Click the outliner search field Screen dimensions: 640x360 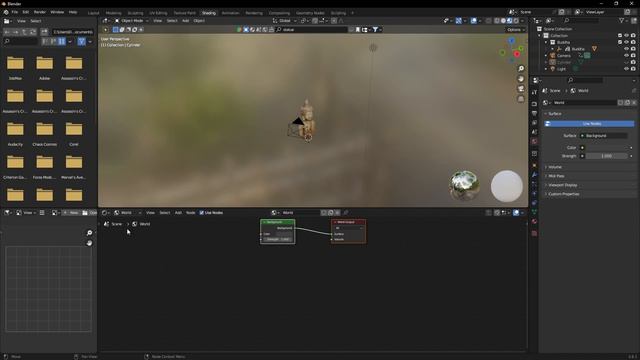[582, 20]
